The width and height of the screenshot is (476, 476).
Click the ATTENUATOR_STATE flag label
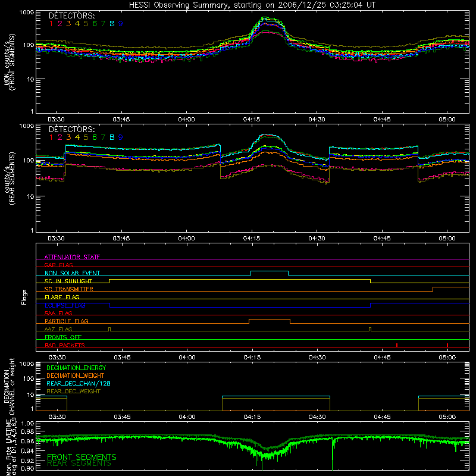[x=72, y=257]
